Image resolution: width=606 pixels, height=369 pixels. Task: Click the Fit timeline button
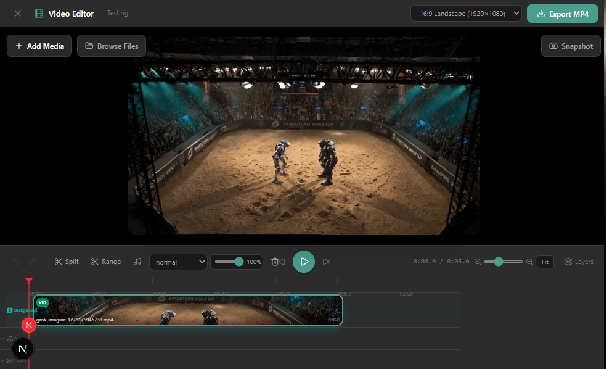click(x=545, y=262)
